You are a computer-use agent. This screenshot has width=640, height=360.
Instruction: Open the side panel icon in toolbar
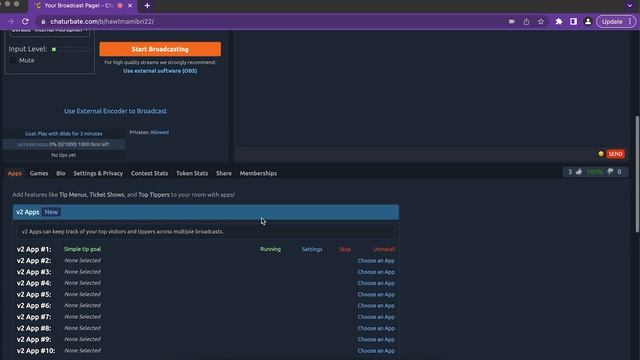pyautogui.click(x=573, y=22)
